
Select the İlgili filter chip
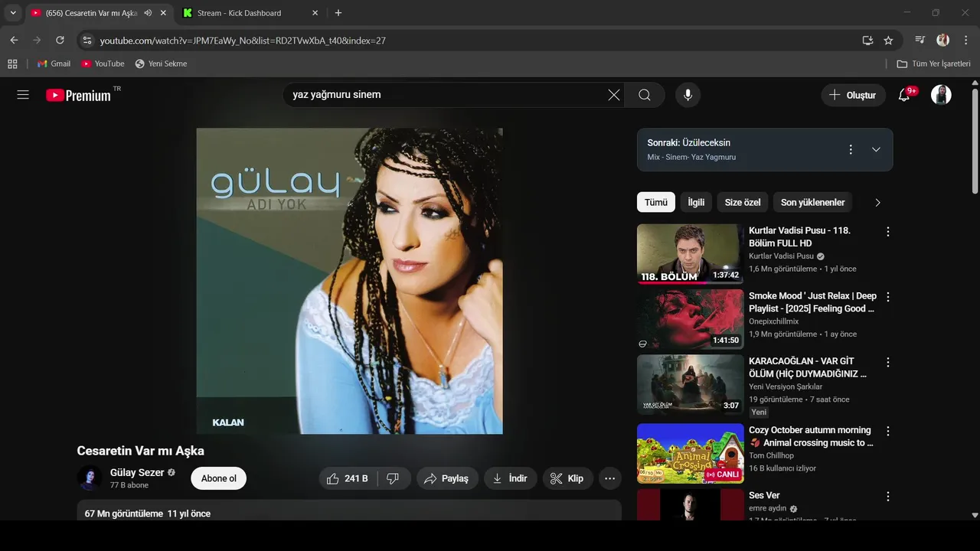[x=696, y=202]
